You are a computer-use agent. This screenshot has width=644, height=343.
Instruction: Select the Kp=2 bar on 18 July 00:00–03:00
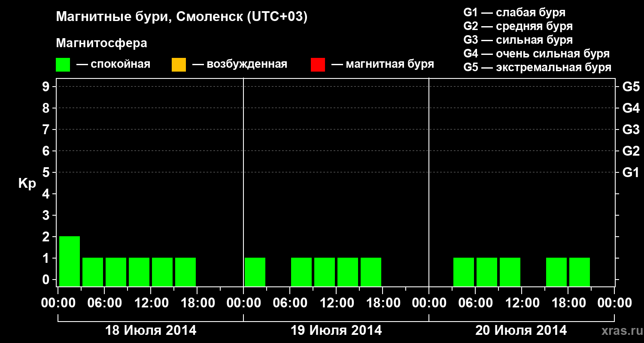coord(70,261)
